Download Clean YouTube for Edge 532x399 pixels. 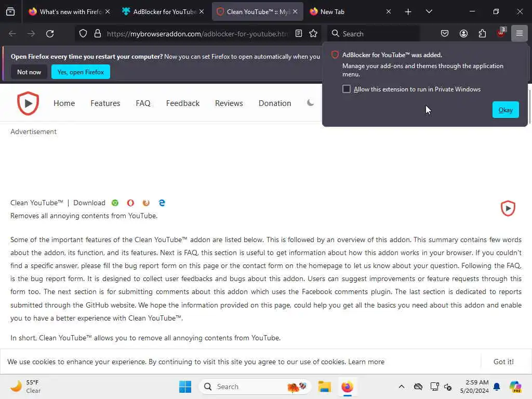click(162, 203)
